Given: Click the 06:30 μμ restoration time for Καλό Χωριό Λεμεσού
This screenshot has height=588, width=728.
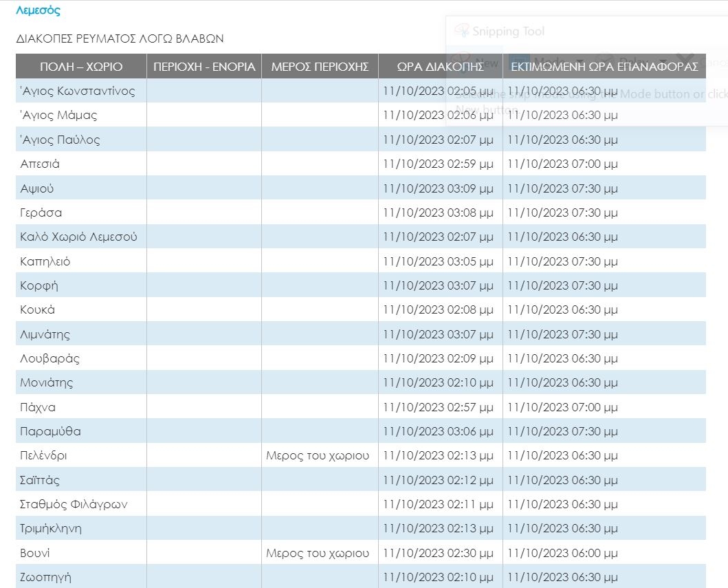Looking at the screenshot, I should click(x=562, y=237).
